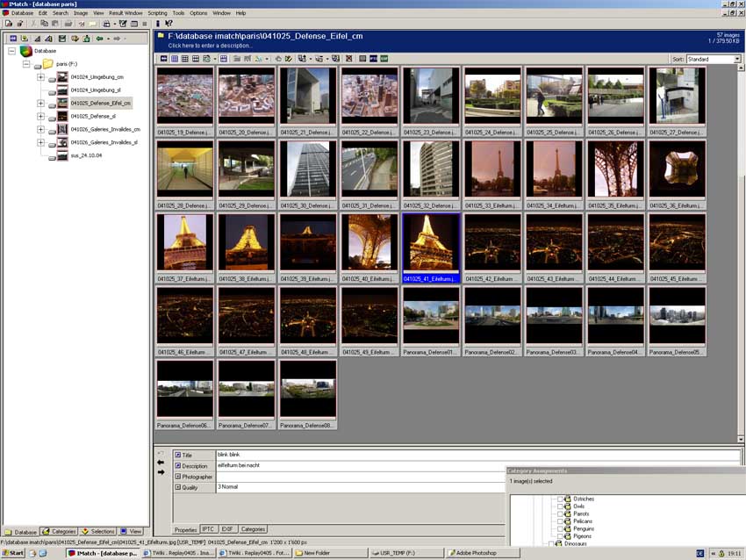Open the Result Window menu
This screenshot has width=746, height=560.
coord(126,13)
